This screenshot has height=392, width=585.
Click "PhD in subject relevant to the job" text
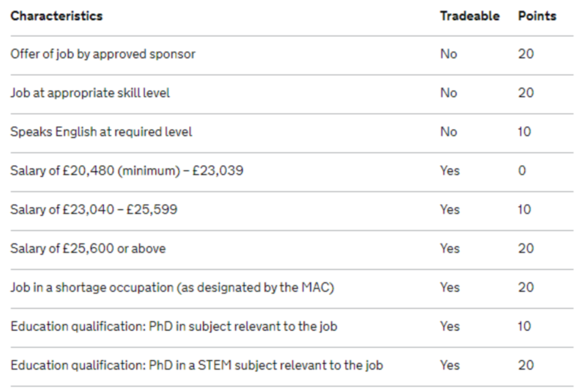[174, 327]
